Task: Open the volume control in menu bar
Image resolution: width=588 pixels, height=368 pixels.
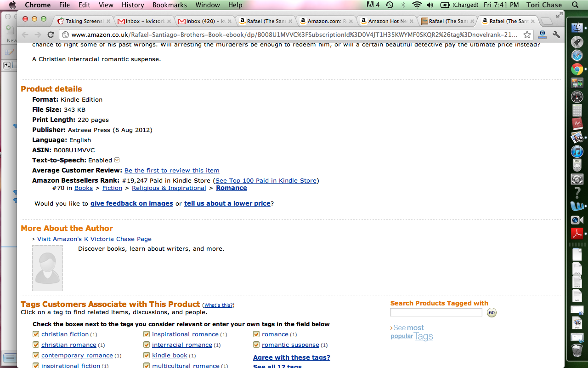Action: [x=430, y=5]
